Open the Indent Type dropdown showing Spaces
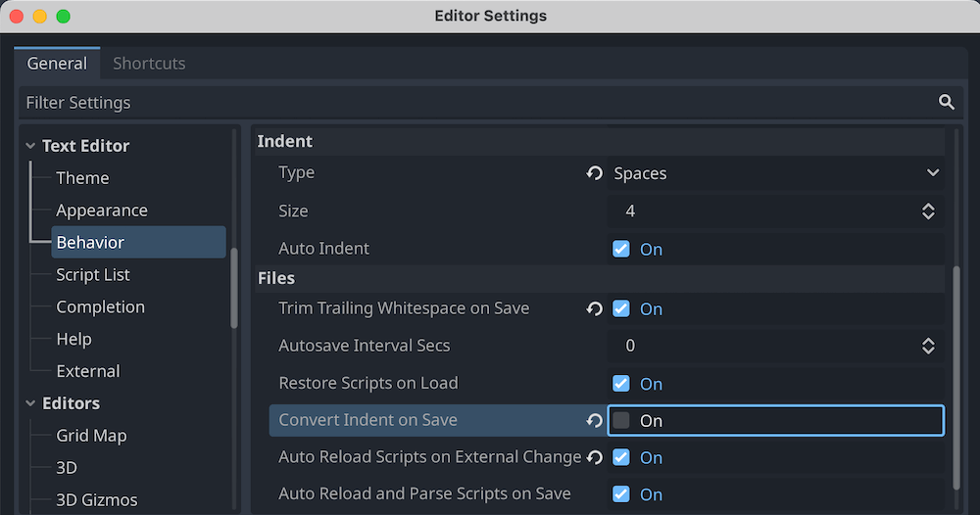Image resolution: width=980 pixels, height=515 pixels. pyautogui.click(x=774, y=173)
